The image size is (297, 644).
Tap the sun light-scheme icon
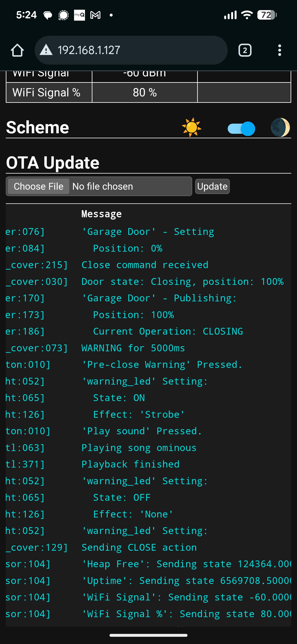coord(191,127)
